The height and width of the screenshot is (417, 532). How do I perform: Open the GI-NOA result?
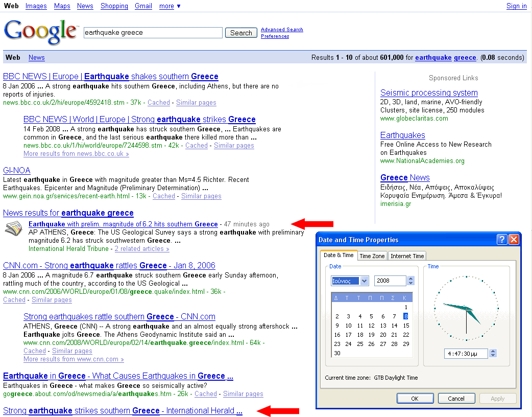click(x=17, y=171)
